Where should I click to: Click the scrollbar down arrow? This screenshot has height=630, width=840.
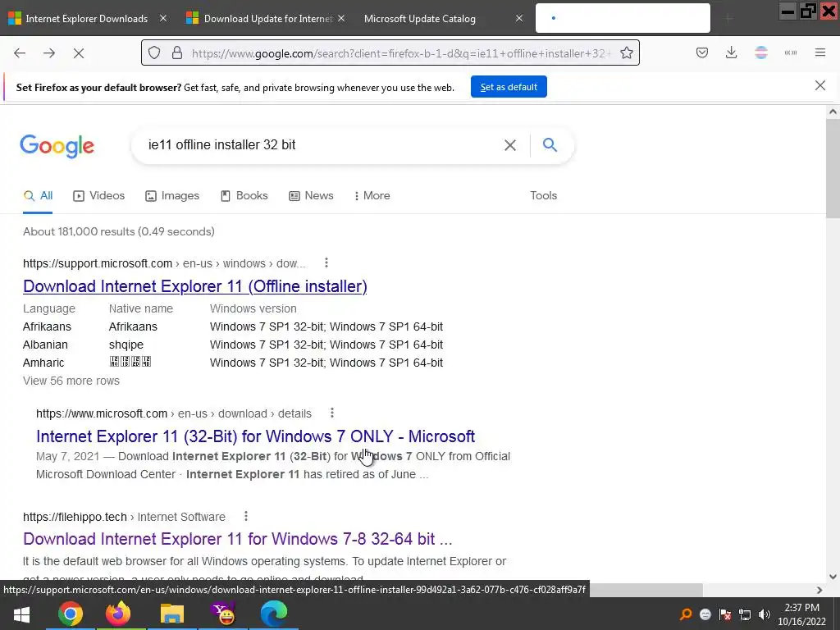tap(833, 577)
